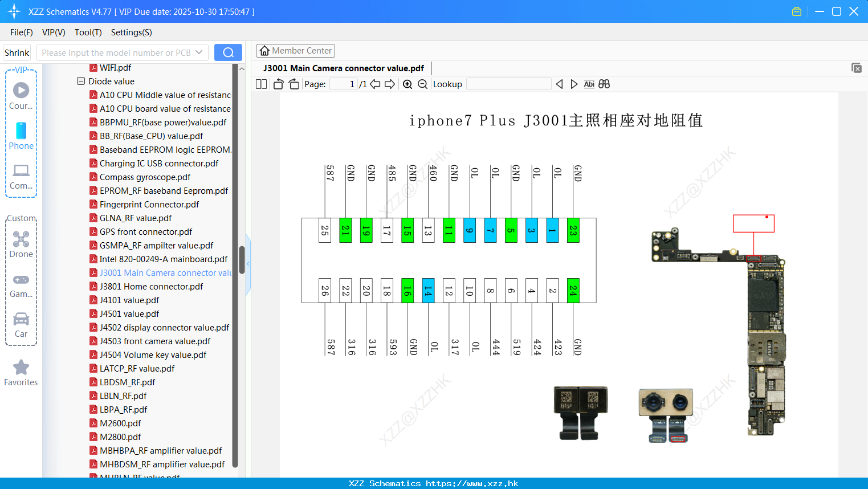Click the binoculars search icon
868x489 pixels.
604,84
